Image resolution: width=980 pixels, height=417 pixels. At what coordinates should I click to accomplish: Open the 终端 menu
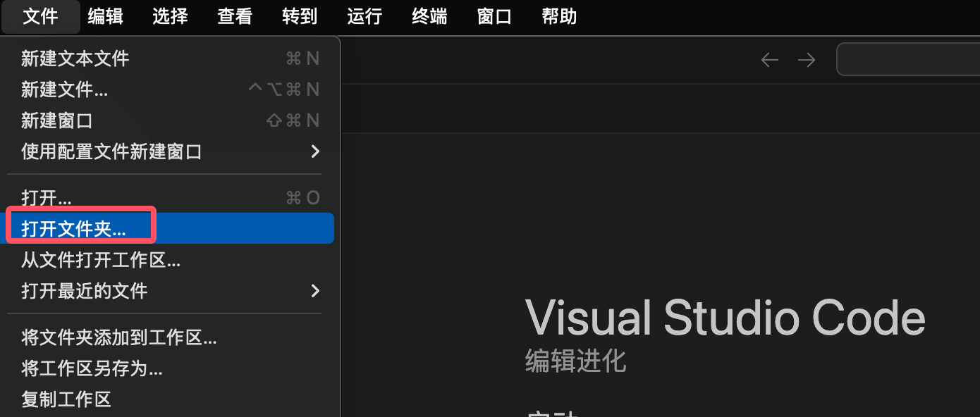[x=429, y=16]
